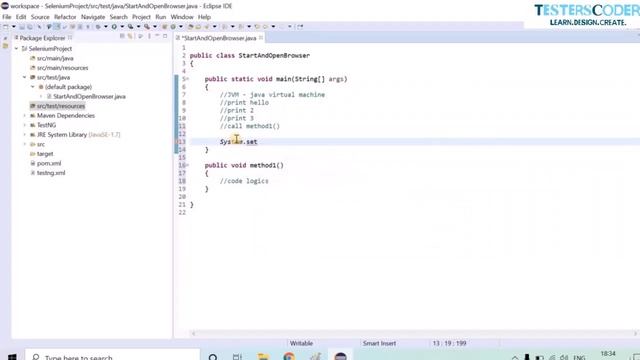640x360 pixels.
Task: Collapse the (default package) node
Action: click(33, 87)
